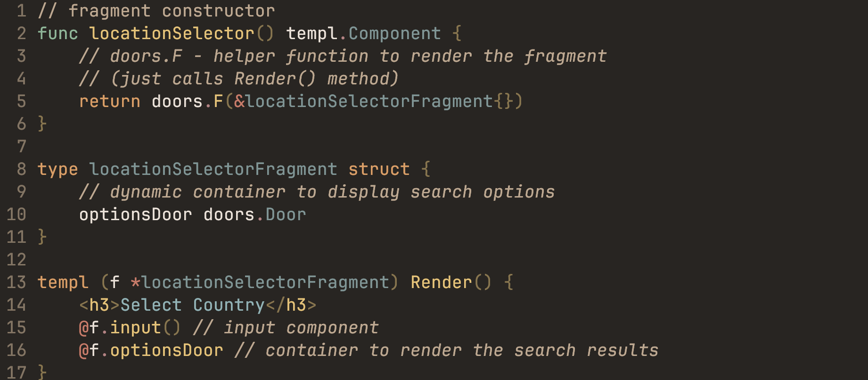Click the return keyword

[x=109, y=101]
